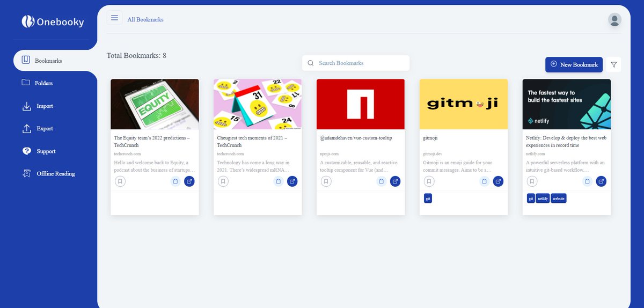Open the user avatar profile

click(x=614, y=20)
